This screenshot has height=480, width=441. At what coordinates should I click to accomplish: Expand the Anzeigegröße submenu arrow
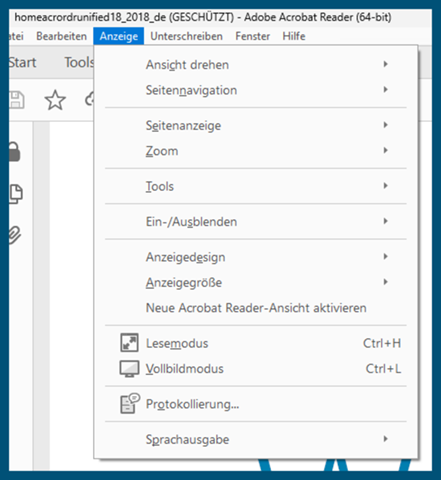coord(385,282)
